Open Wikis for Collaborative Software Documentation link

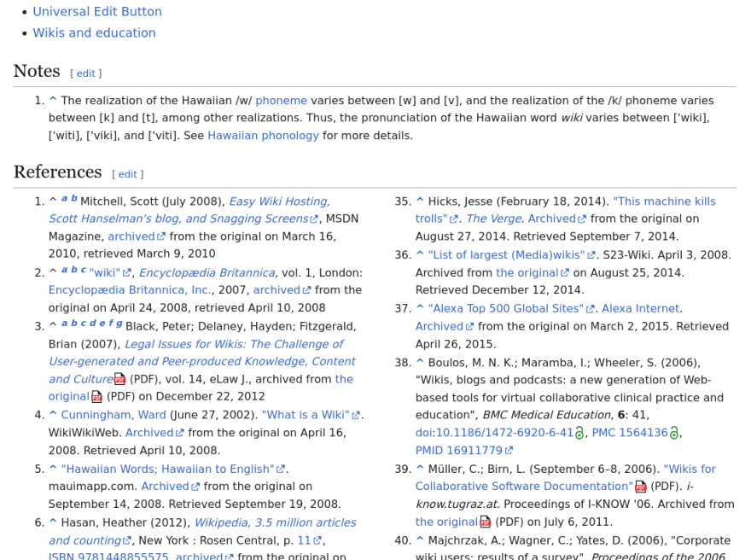(x=566, y=478)
